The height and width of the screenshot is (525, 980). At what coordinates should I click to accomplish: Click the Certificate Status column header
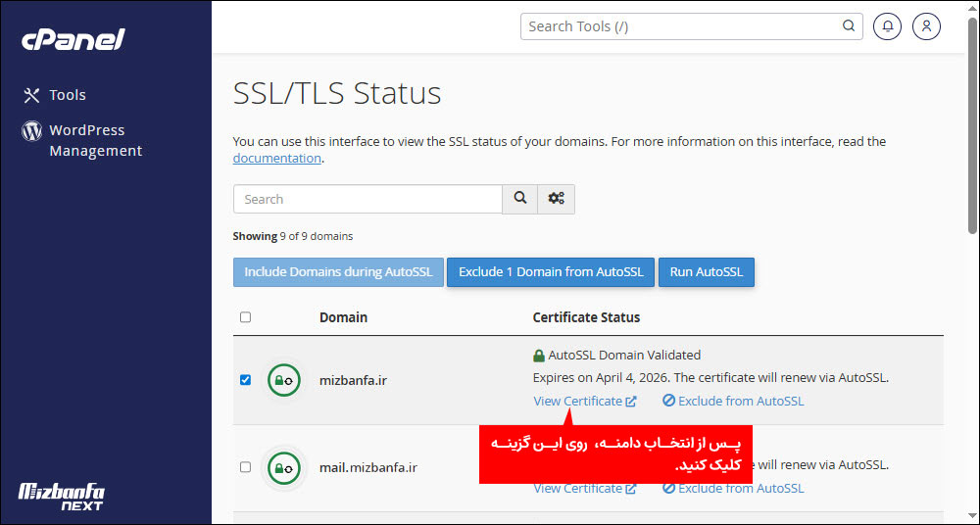586,317
